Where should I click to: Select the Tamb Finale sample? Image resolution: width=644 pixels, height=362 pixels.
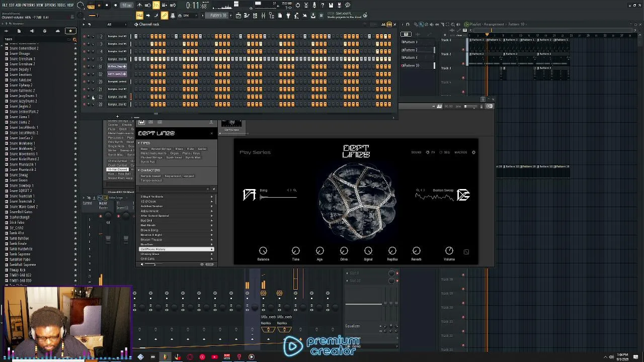coord(18,244)
